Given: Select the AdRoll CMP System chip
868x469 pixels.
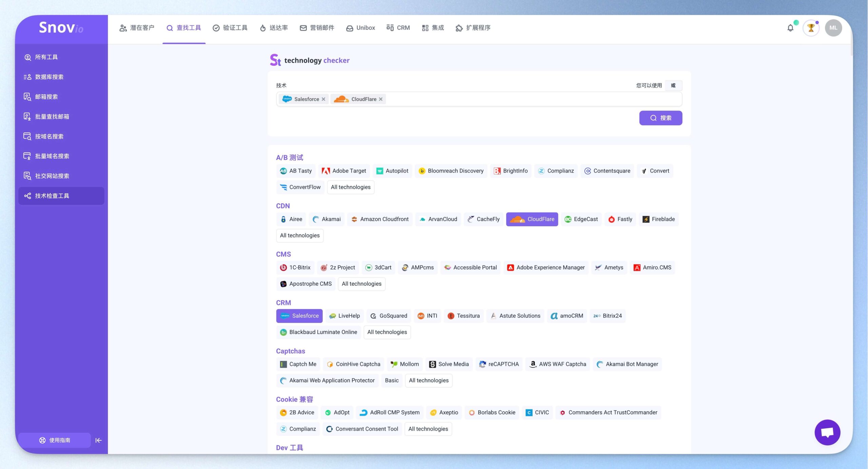Looking at the screenshot, I should pos(390,412).
